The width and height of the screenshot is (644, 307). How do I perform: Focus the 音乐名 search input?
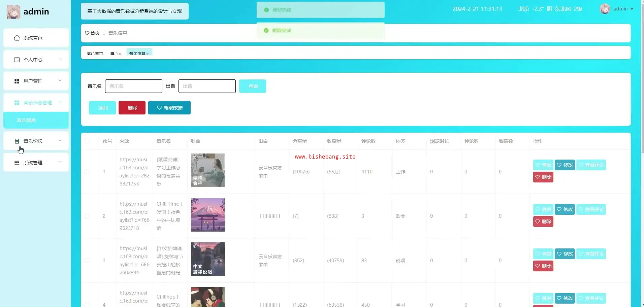[134, 86]
